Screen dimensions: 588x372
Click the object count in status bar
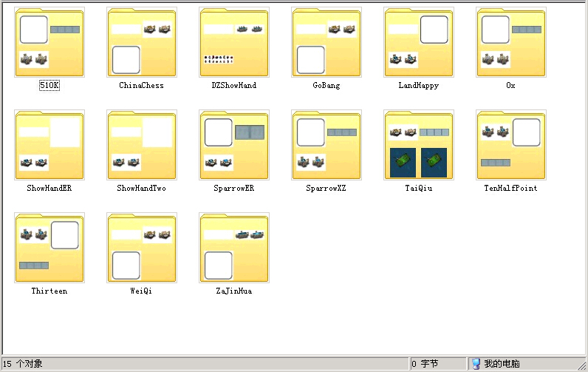coord(24,364)
